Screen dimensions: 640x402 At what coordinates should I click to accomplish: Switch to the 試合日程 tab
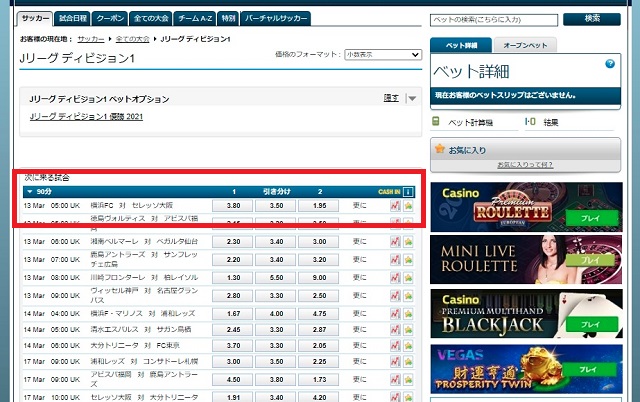click(71, 18)
